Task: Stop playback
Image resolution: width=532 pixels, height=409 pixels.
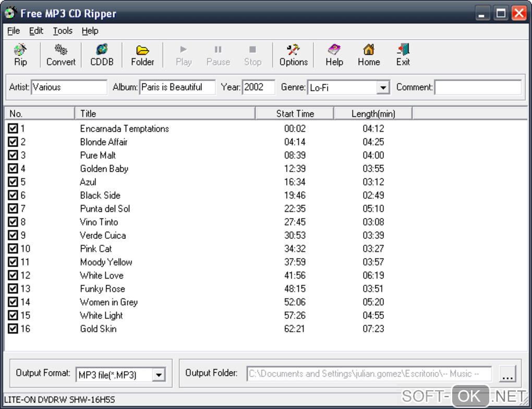Action: coord(253,55)
